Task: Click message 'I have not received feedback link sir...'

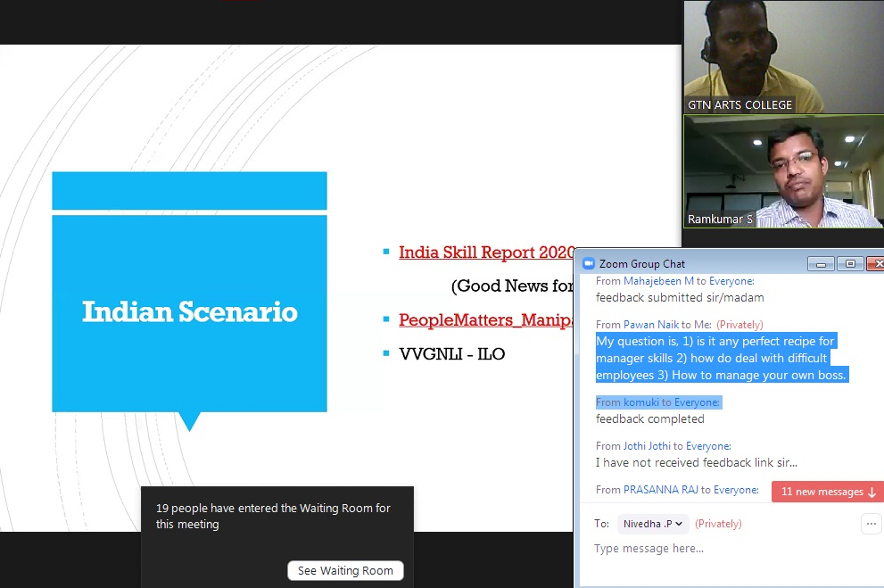Action: point(697,463)
